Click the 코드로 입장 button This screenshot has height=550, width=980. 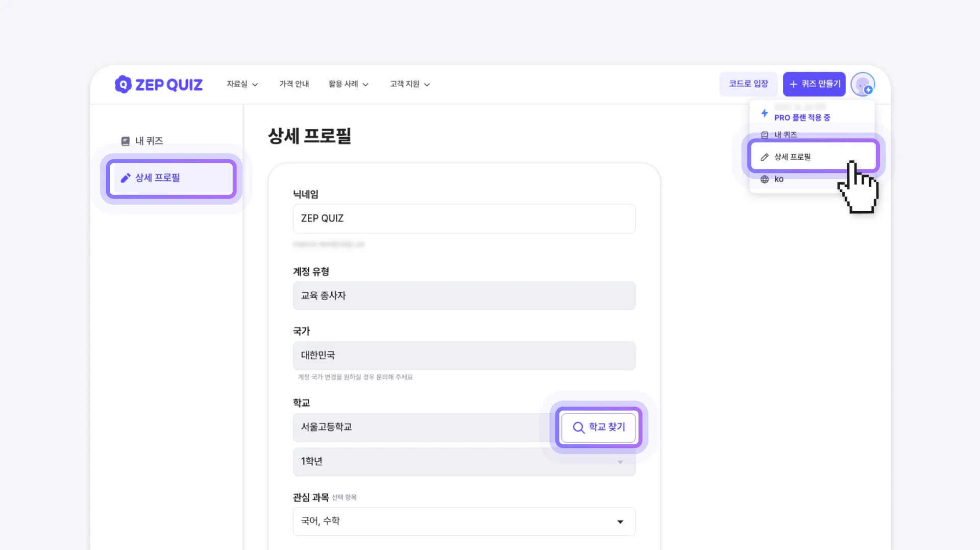tap(748, 84)
